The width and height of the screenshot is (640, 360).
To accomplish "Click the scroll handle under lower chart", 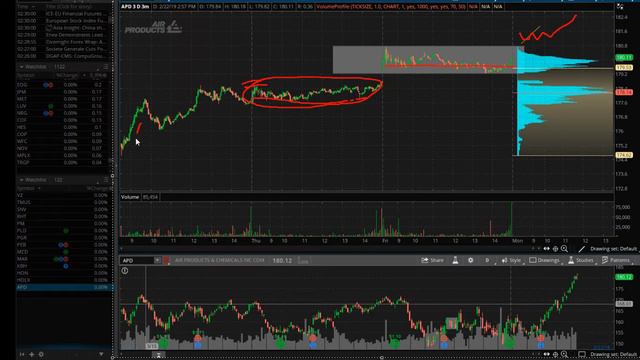I will point(159,355).
